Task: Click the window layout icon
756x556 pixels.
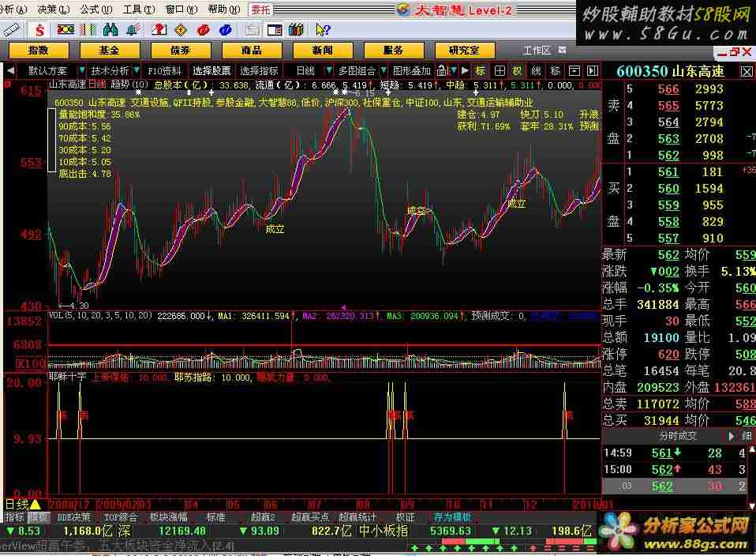Action: [275, 30]
